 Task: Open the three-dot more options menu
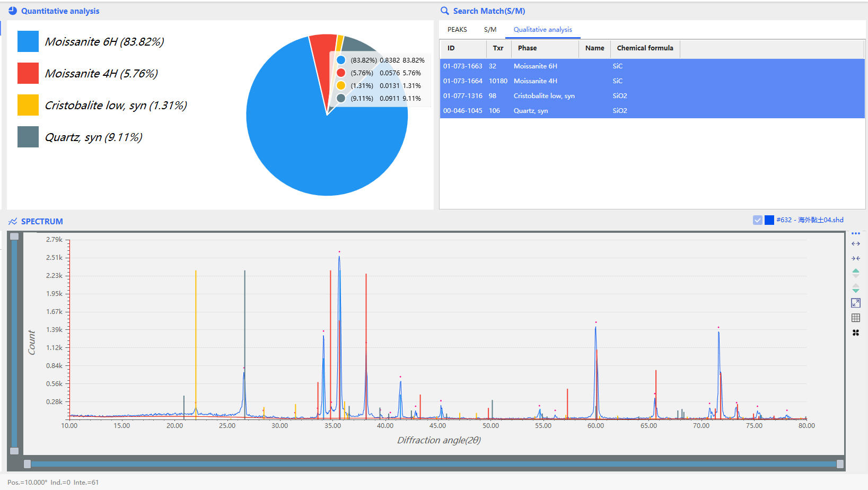[x=855, y=233]
